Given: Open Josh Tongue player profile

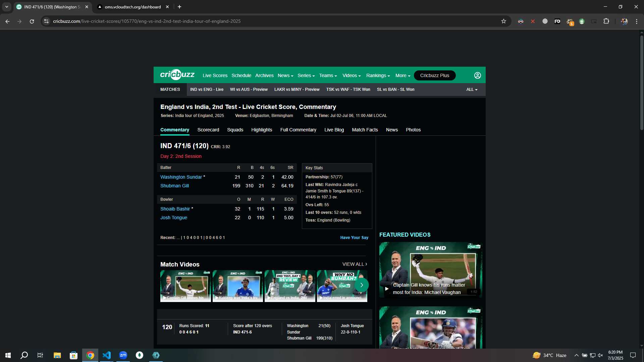Looking at the screenshot, I should coord(174,218).
